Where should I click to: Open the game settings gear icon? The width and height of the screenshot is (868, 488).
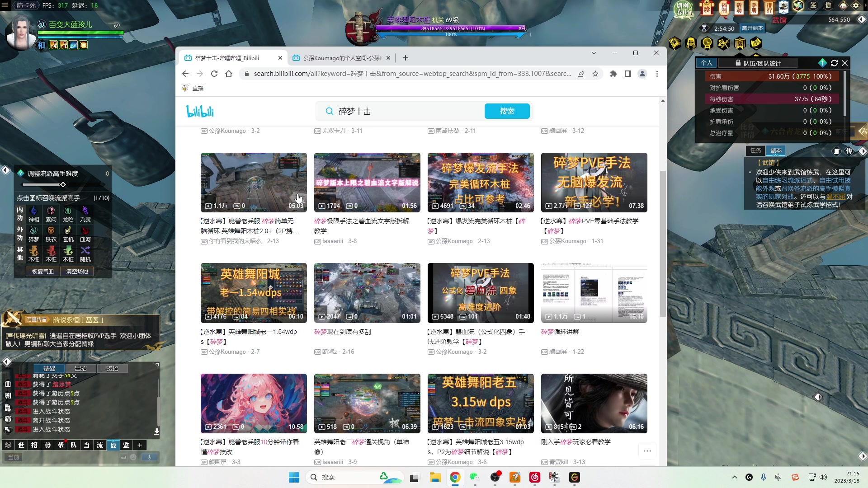point(857,6)
